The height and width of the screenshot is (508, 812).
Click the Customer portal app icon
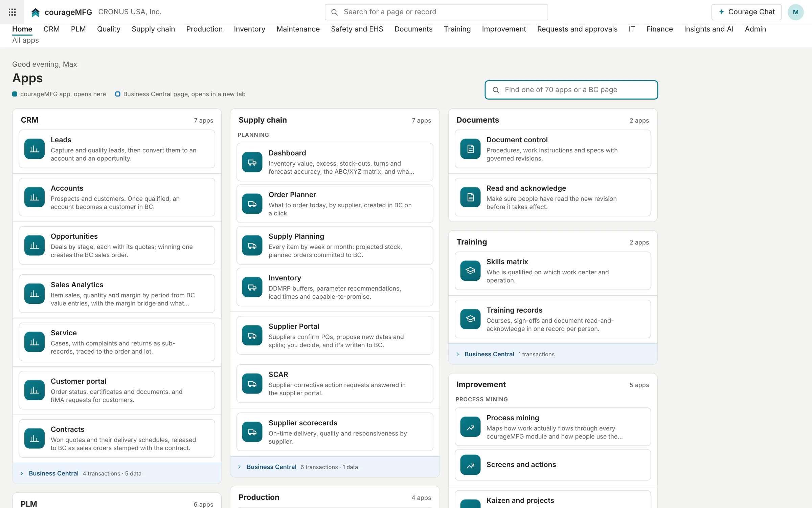[35, 390]
